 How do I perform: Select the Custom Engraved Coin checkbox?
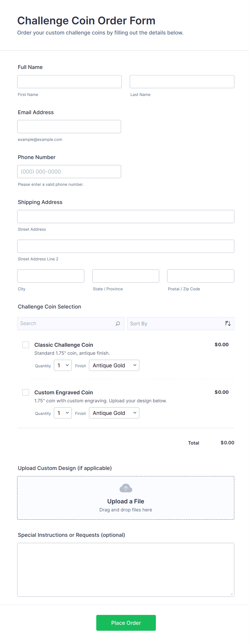26,392
